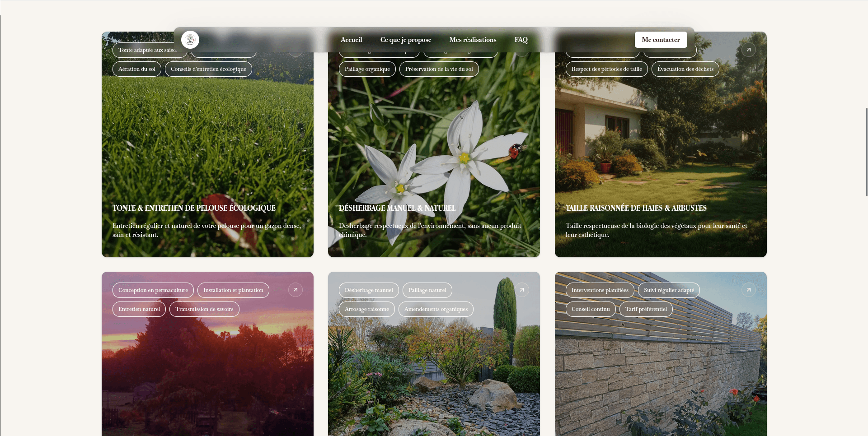The height and width of the screenshot is (436, 868).
Task: Open arrow icon on permaculture card
Action: point(296,290)
